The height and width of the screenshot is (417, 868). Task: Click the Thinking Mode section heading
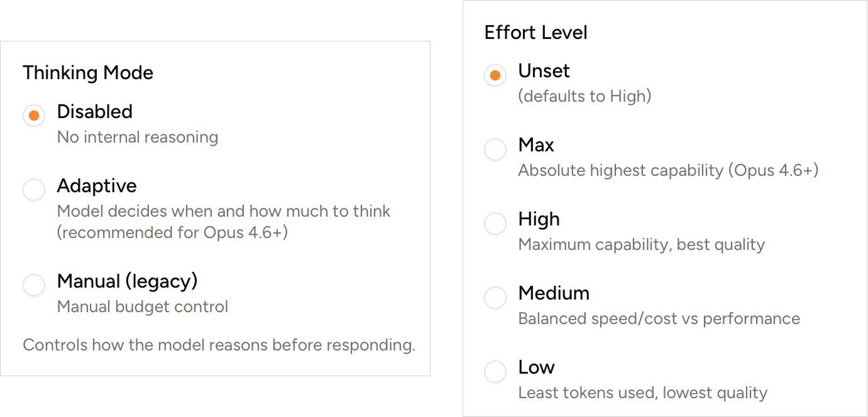click(88, 73)
